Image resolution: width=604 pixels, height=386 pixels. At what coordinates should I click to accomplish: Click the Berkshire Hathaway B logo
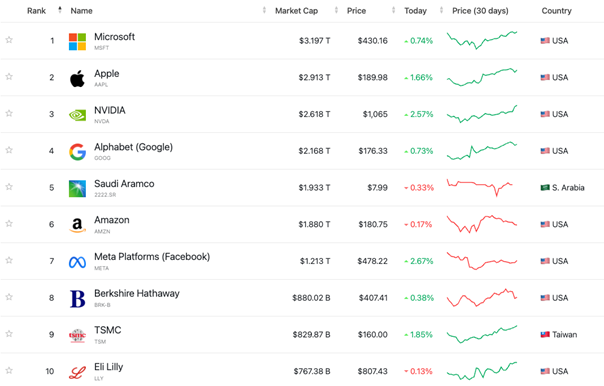77,299
